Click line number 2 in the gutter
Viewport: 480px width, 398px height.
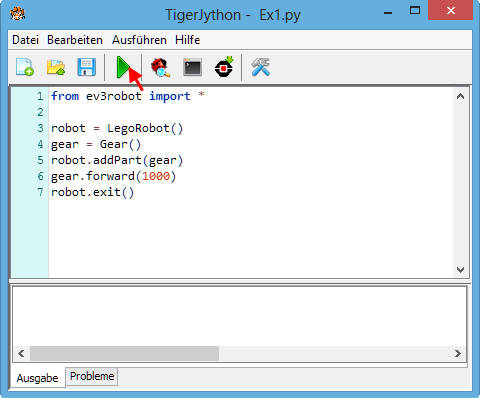click(40, 112)
